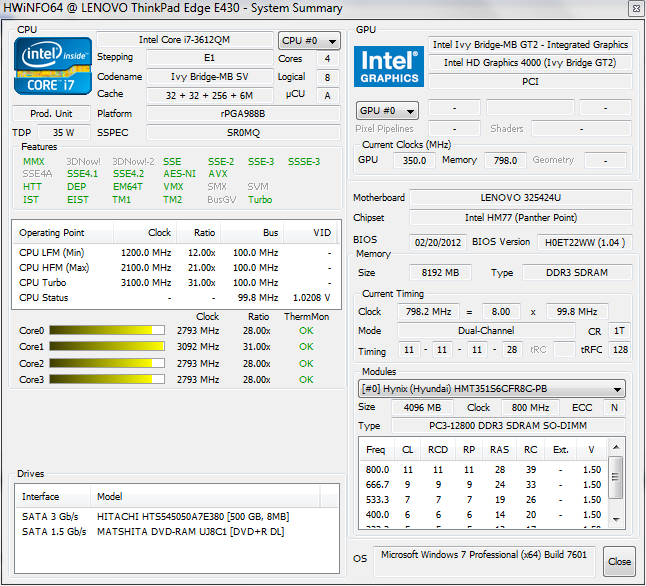The image size is (646, 586).
Task: Click the Model column header in Drives
Action: point(110,497)
